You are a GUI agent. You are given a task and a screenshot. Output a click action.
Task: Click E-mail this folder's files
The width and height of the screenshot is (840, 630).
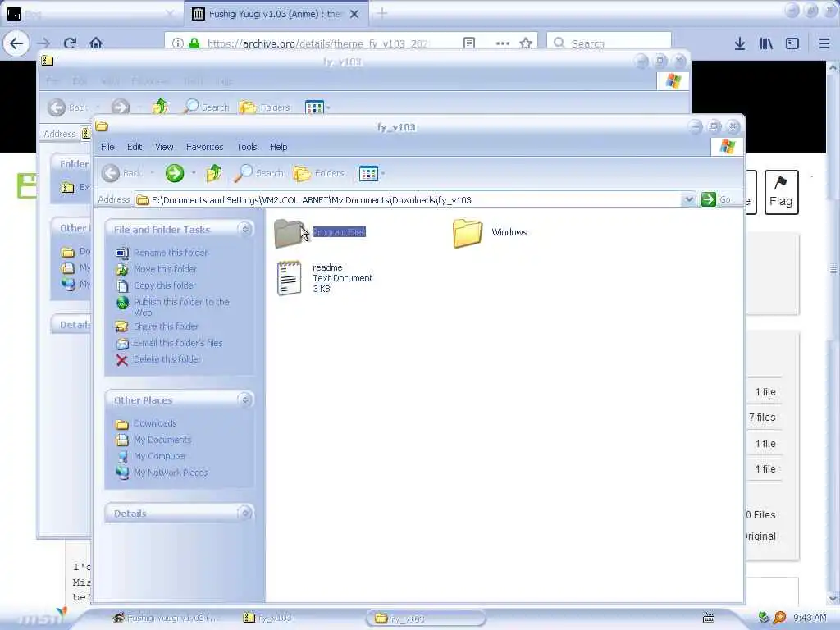(x=177, y=343)
